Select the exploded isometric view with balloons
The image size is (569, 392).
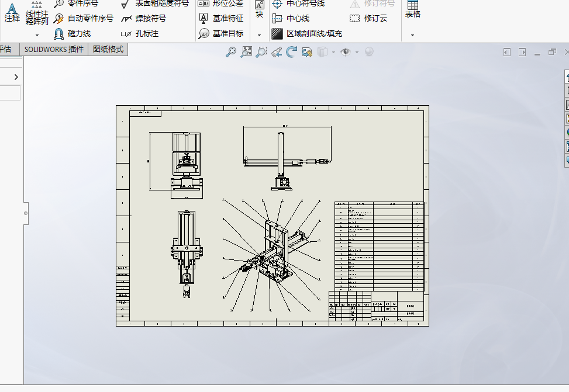click(x=271, y=255)
